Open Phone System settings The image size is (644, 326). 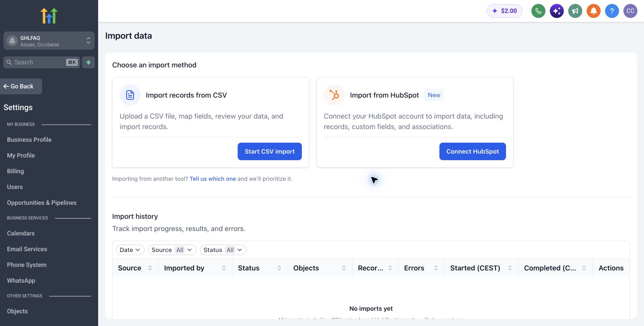(27, 265)
